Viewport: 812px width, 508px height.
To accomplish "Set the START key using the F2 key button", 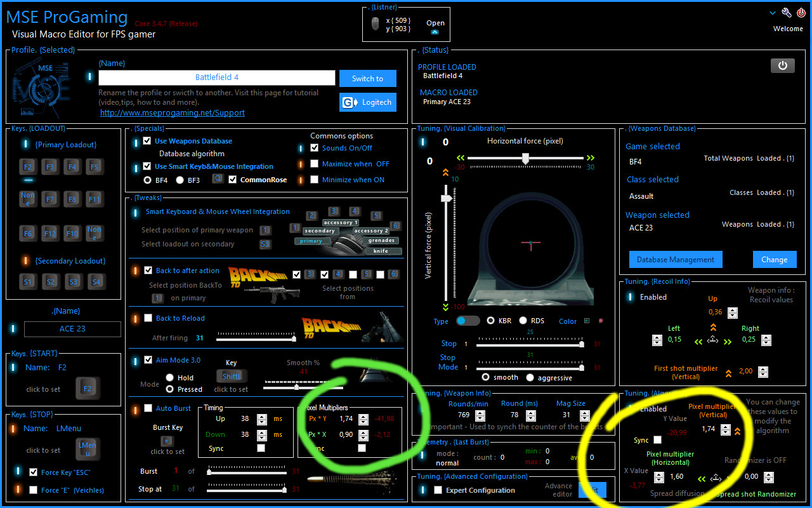I will pos(88,389).
